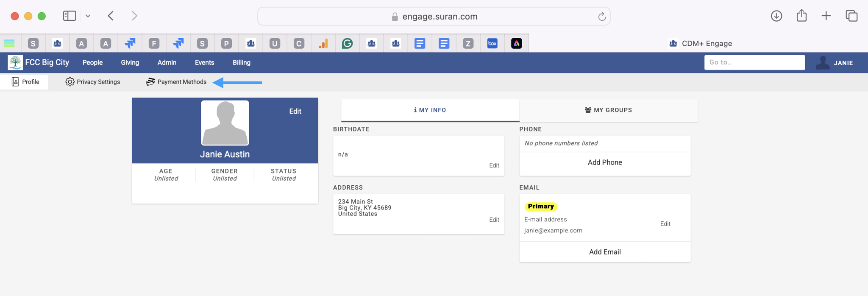Click the Add Email button
The height and width of the screenshot is (296, 868).
[x=604, y=252]
